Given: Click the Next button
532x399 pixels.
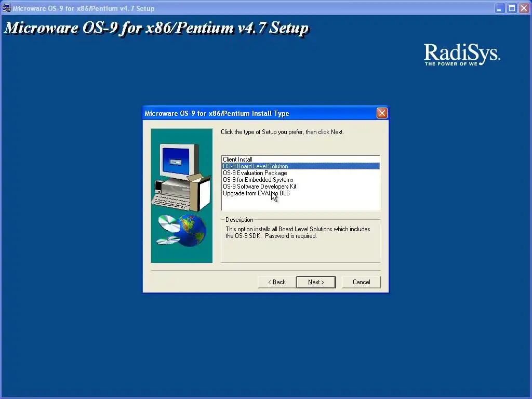Looking at the screenshot, I should (x=316, y=282).
